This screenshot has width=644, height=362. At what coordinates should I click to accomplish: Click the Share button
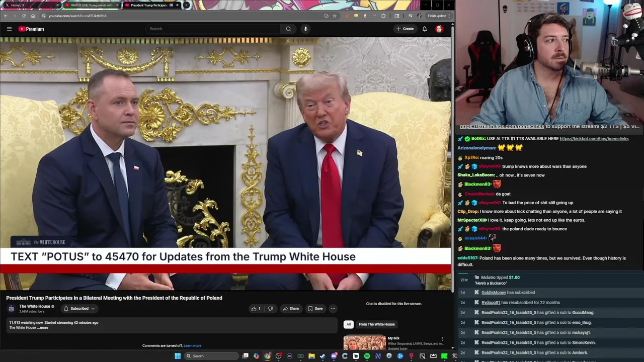coord(291,309)
